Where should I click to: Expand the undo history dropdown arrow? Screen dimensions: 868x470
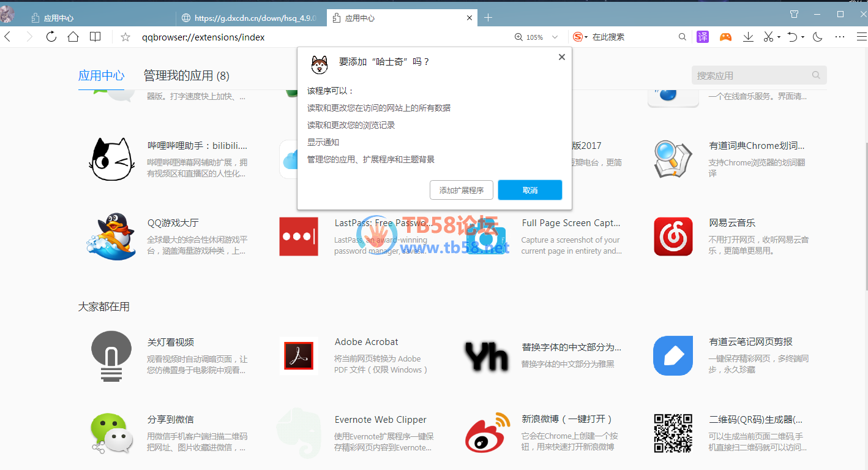pyautogui.click(x=803, y=37)
